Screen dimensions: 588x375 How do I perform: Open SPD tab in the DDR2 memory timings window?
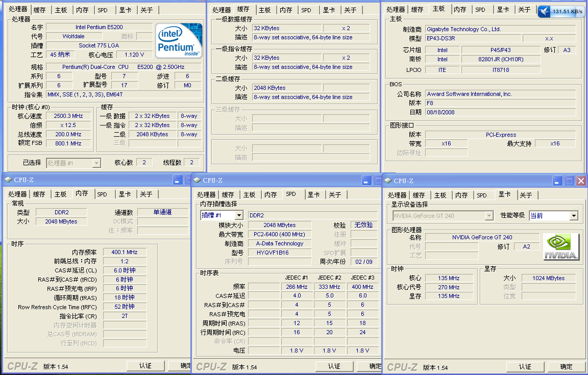pos(102,194)
